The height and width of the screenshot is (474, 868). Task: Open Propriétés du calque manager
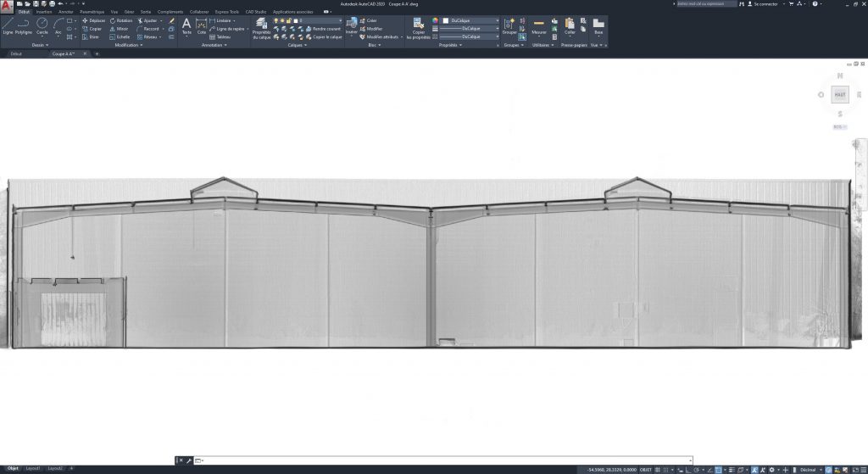coord(261,28)
